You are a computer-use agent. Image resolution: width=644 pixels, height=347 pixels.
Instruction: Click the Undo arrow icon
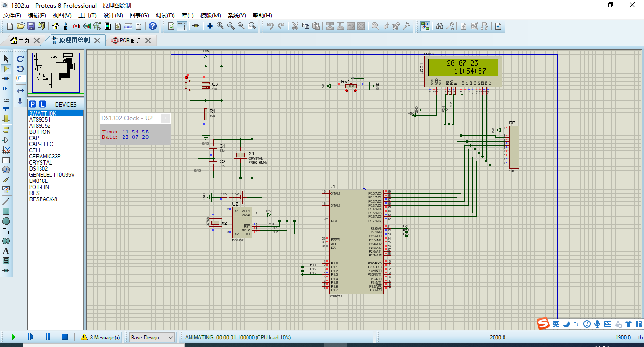click(270, 26)
